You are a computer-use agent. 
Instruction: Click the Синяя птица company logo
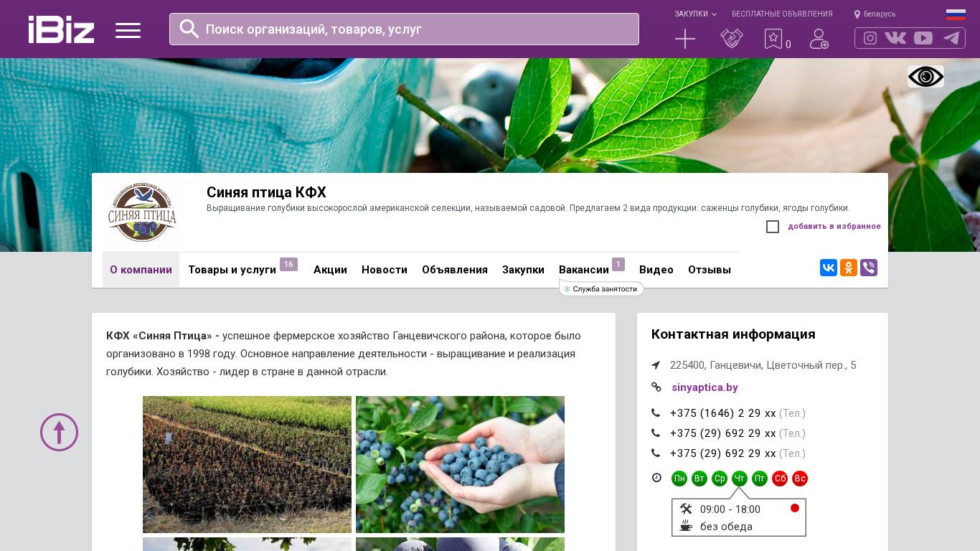[x=142, y=213]
